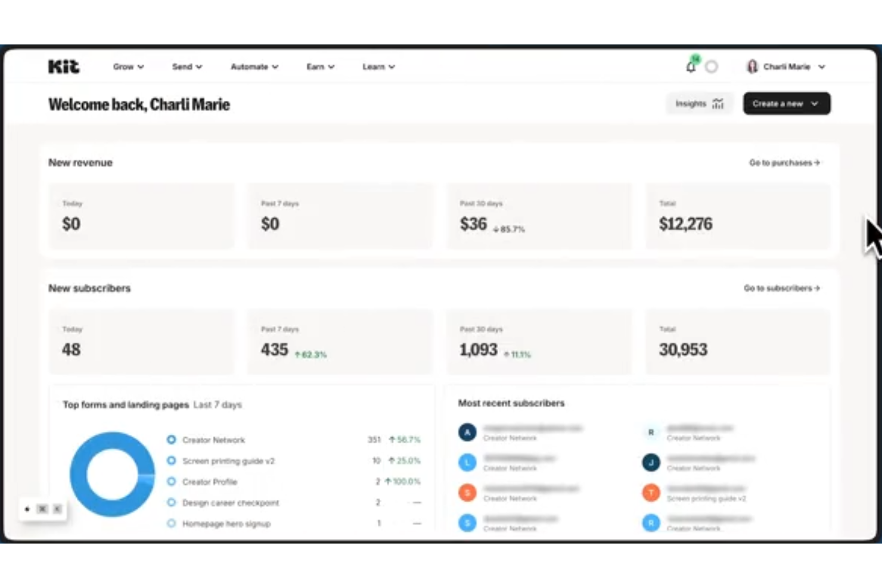Select the Creator Network form row label
Viewport: 882px width, 588px height.
click(213, 440)
